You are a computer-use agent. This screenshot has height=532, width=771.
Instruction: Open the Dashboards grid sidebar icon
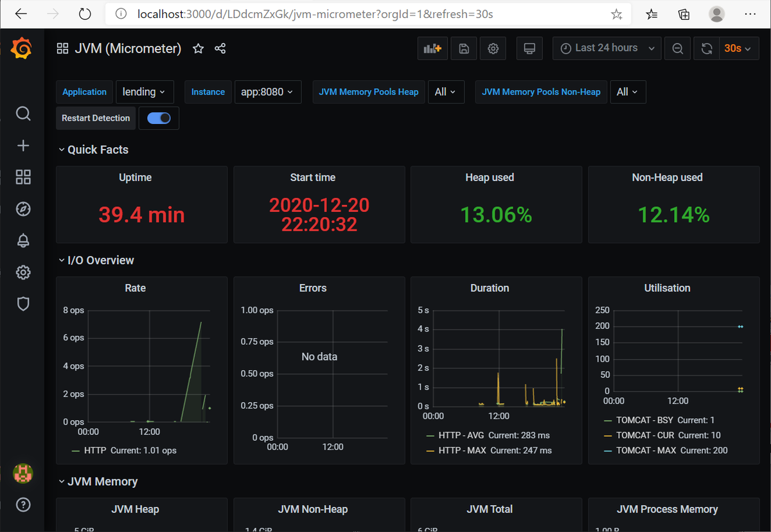[x=23, y=177]
